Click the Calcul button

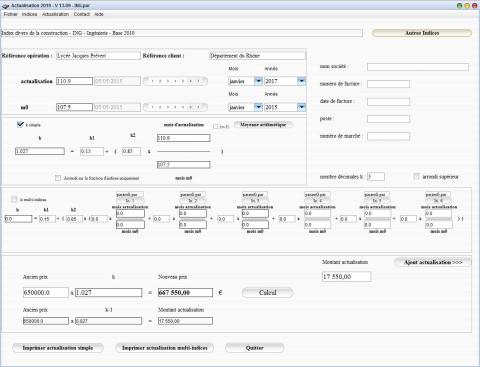[x=268, y=293]
